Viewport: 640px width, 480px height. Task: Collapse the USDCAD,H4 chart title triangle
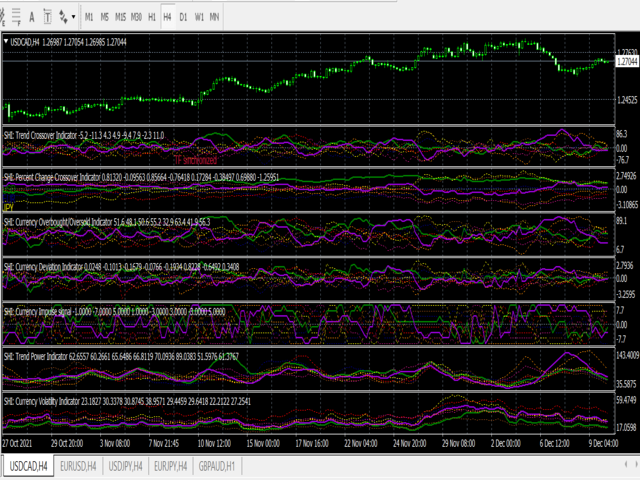pyautogui.click(x=7, y=41)
